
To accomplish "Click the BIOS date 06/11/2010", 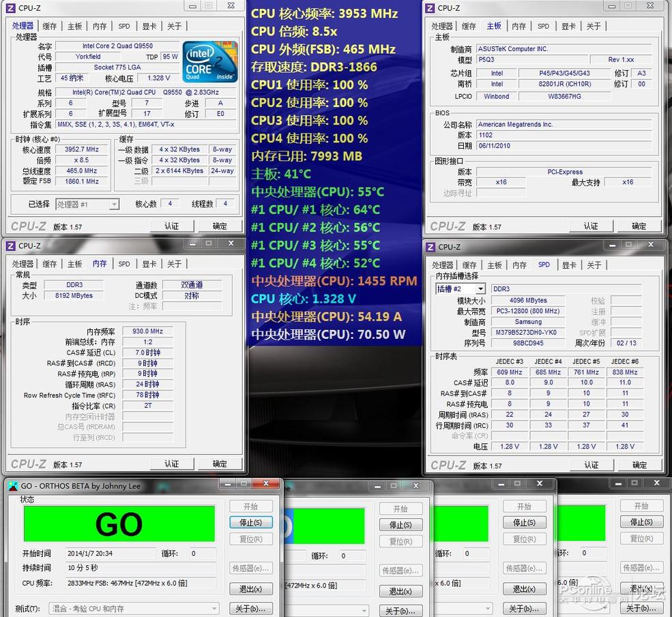I will [x=564, y=146].
